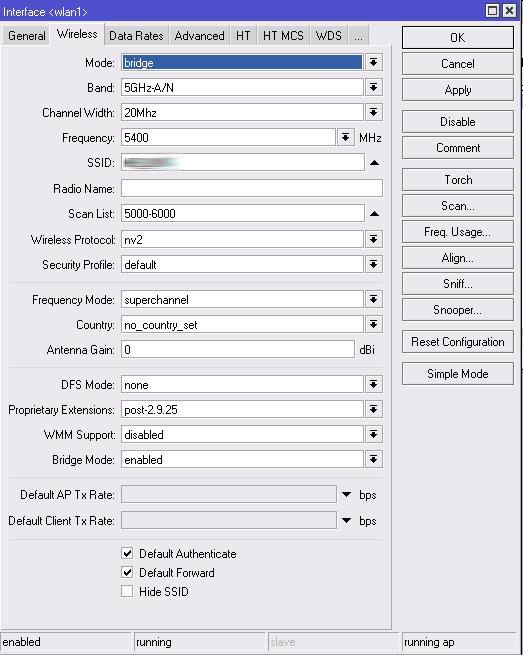523x655 pixels.
Task: Expand the Default Client Tx Rate field
Action: click(346, 520)
